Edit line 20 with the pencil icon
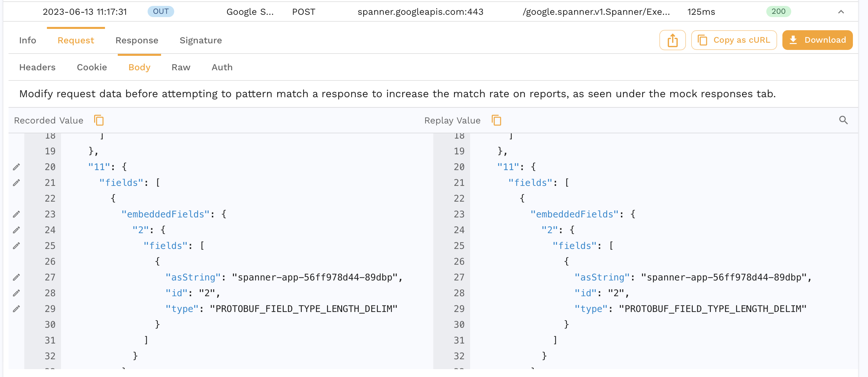Image resolution: width=868 pixels, height=377 pixels. pos(16,167)
